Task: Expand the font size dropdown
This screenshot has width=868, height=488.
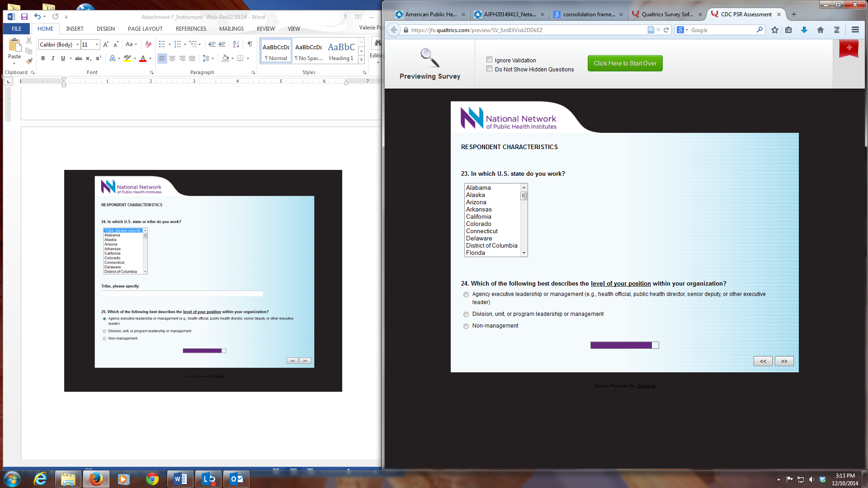Action: (x=97, y=44)
